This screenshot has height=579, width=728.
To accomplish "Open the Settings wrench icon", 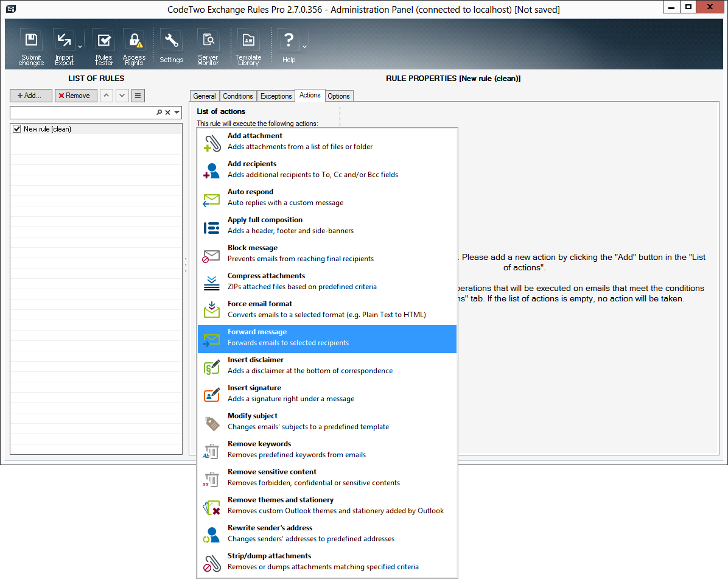I will 171,41.
